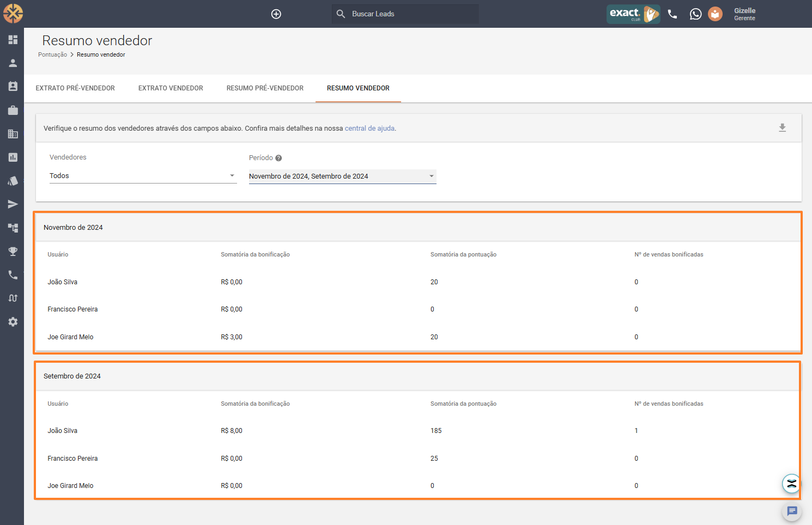Download the summary via download icon
Image resolution: width=812 pixels, height=525 pixels.
pyautogui.click(x=782, y=128)
